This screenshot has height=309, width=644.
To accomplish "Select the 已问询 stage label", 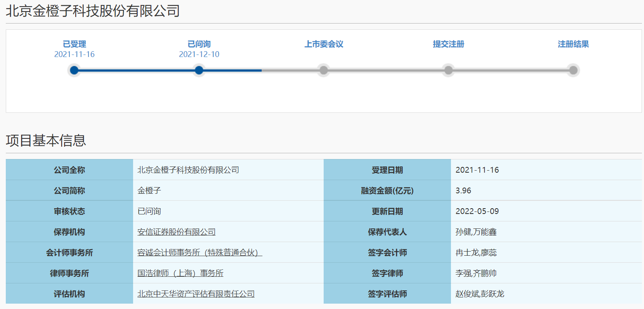I will point(199,44).
